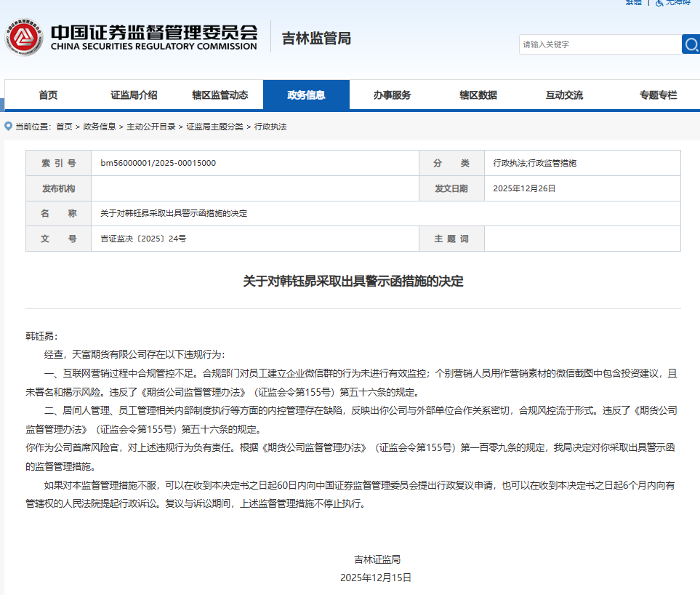
Task: Open the 互动交流 navigation tab
Action: click(x=564, y=95)
